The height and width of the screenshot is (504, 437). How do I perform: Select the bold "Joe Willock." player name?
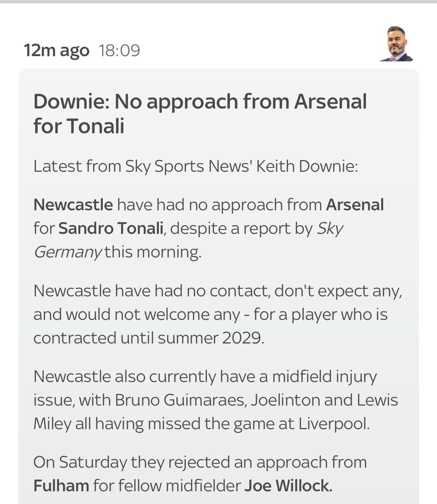pyautogui.click(x=288, y=486)
